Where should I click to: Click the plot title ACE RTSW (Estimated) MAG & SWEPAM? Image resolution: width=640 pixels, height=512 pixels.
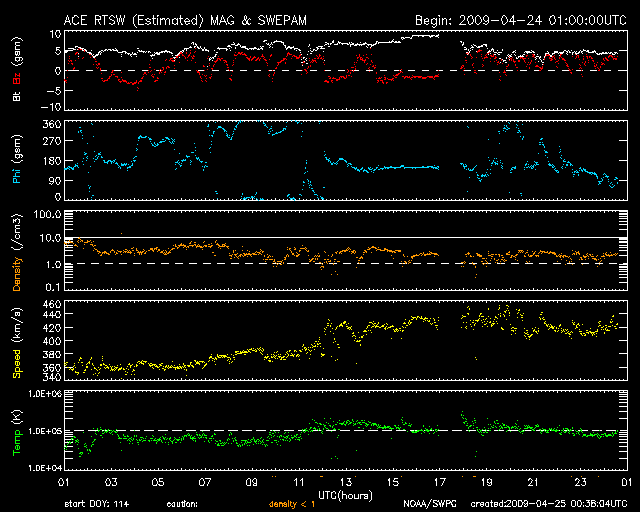click(185, 20)
